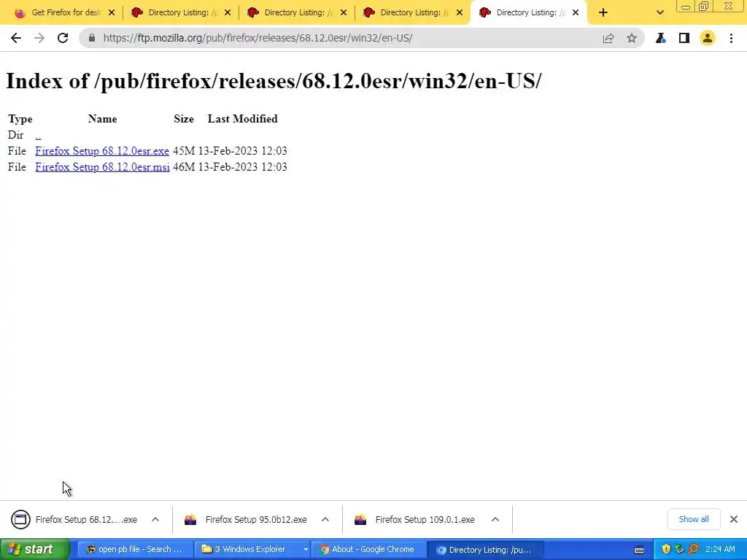Click the Size column header
This screenshot has width=747, height=560.
(184, 119)
